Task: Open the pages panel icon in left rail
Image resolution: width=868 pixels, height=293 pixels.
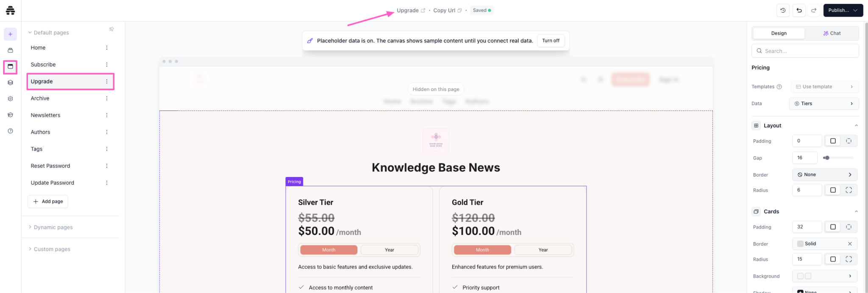Action: (x=10, y=66)
